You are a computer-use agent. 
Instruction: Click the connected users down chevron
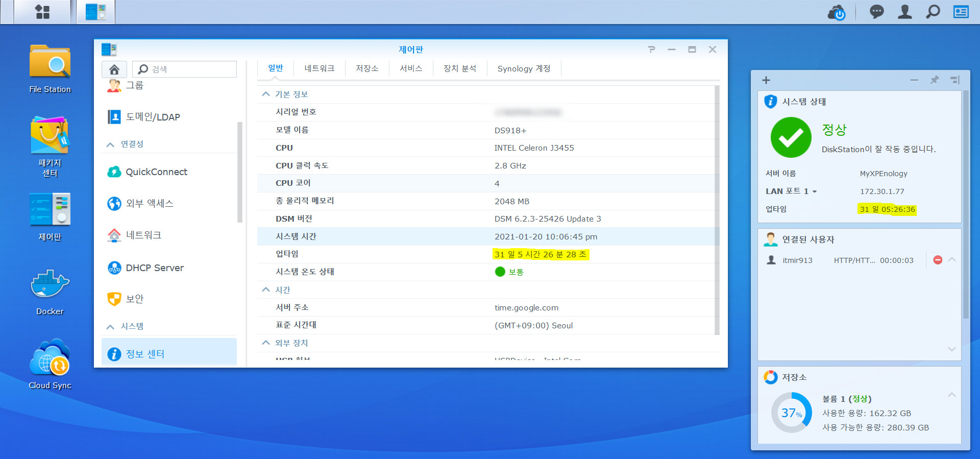[x=952, y=349]
